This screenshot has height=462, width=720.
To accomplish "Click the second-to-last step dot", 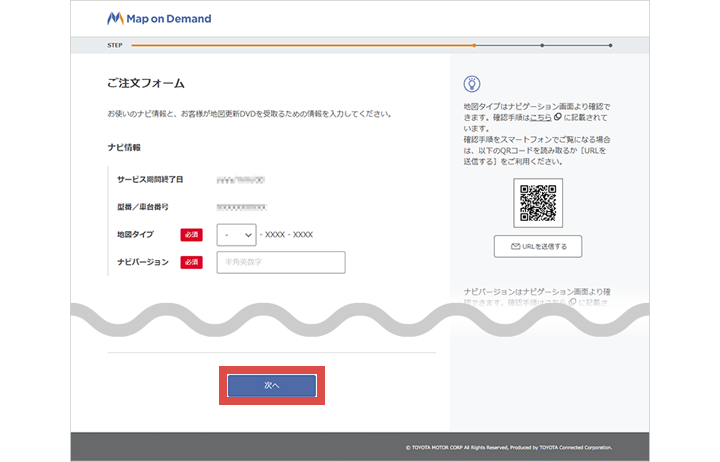I will pyautogui.click(x=542, y=45).
